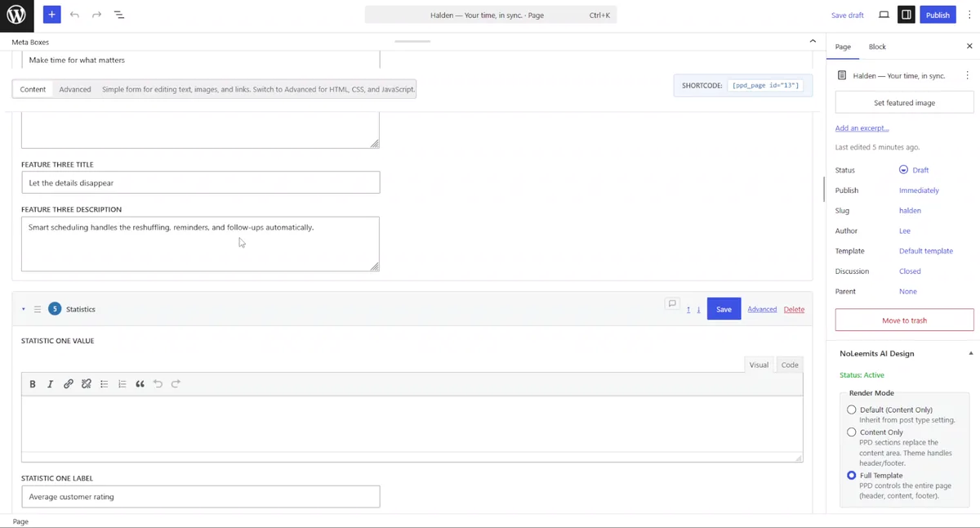Image resolution: width=980 pixels, height=528 pixels.
Task: Click the Feature Three Title field
Action: [x=200, y=182]
